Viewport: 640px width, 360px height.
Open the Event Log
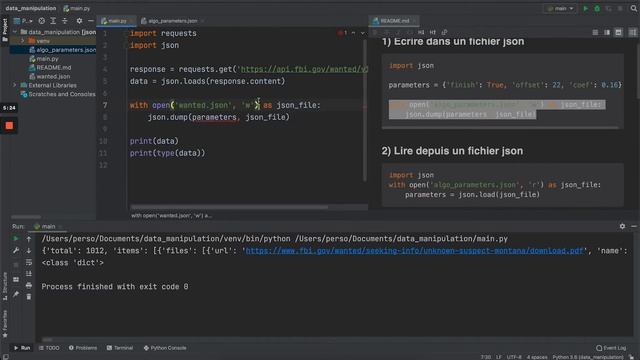[611, 348]
